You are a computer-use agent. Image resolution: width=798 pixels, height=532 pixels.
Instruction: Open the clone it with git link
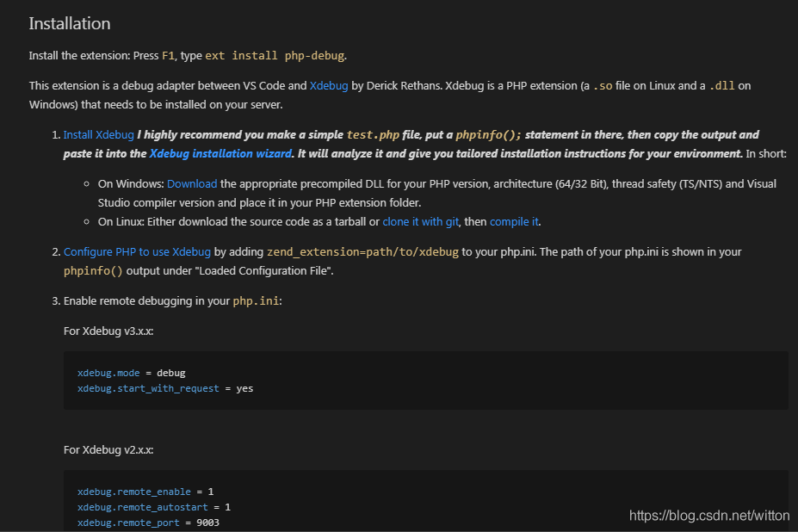pos(420,221)
